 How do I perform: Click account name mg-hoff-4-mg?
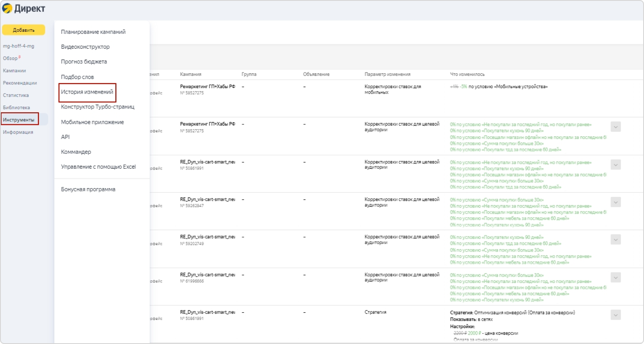tap(19, 46)
